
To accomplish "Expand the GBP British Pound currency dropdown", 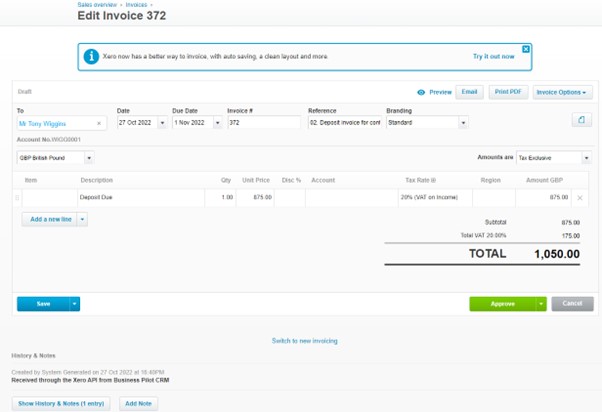I will point(89,158).
